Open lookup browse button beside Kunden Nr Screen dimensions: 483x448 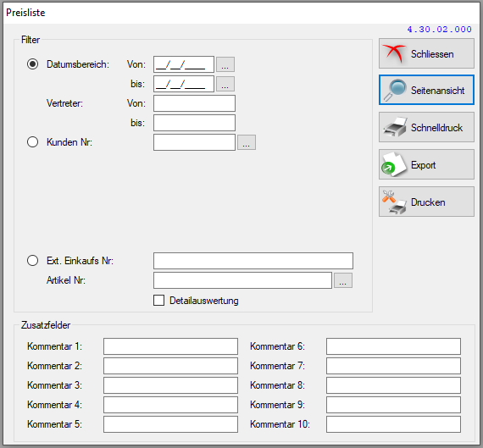click(x=246, y=142)
